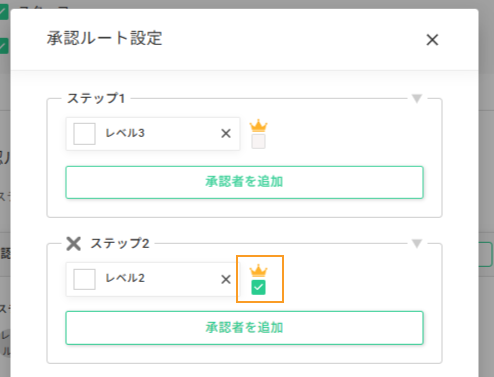Viewport: 494px width, 377px height.
Task: Enable the crown checkbox for レベル3
Action: click(259, 141)
